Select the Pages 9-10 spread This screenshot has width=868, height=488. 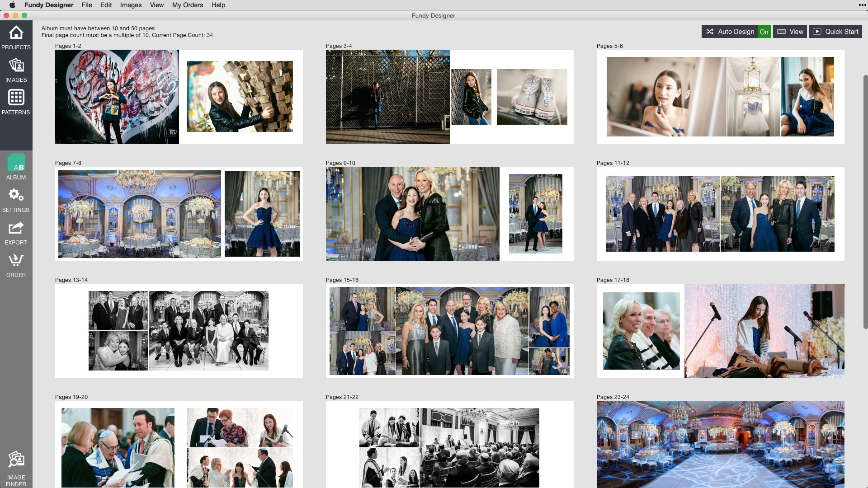pyautogui.click(x=450, y=214)
